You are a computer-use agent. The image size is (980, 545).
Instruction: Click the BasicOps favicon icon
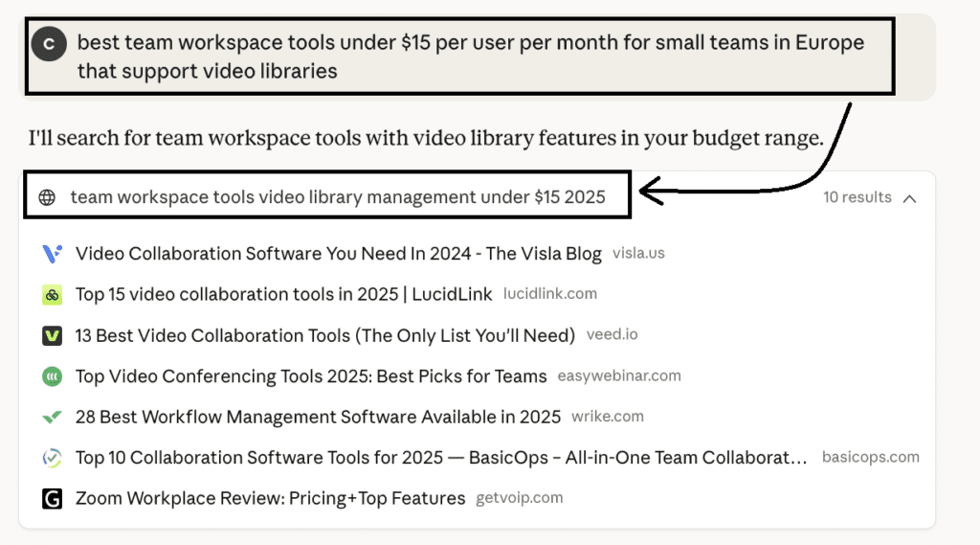tap(53, 458)
